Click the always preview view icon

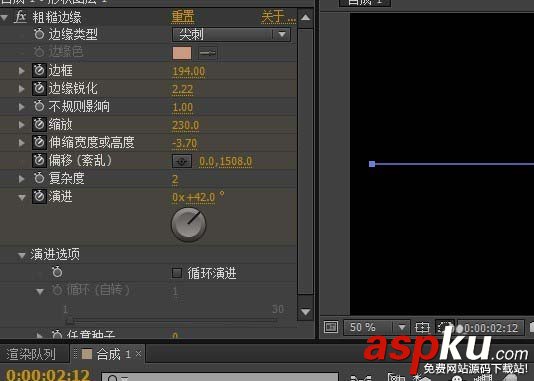click(331, 328)
